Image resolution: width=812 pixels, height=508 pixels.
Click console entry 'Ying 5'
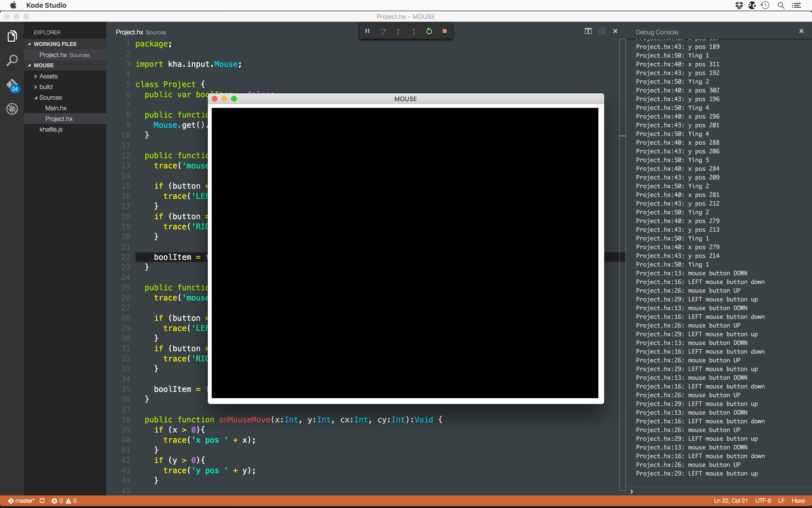(x=672, y=160)
